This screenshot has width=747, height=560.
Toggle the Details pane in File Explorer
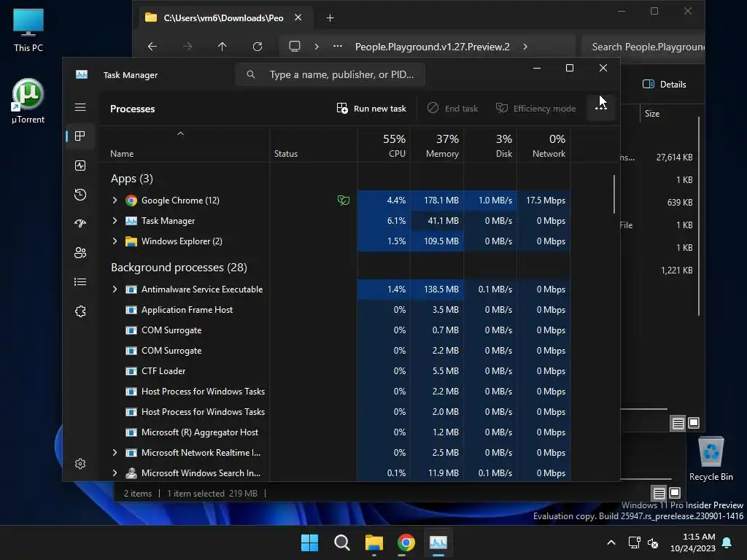click(665, 85)
